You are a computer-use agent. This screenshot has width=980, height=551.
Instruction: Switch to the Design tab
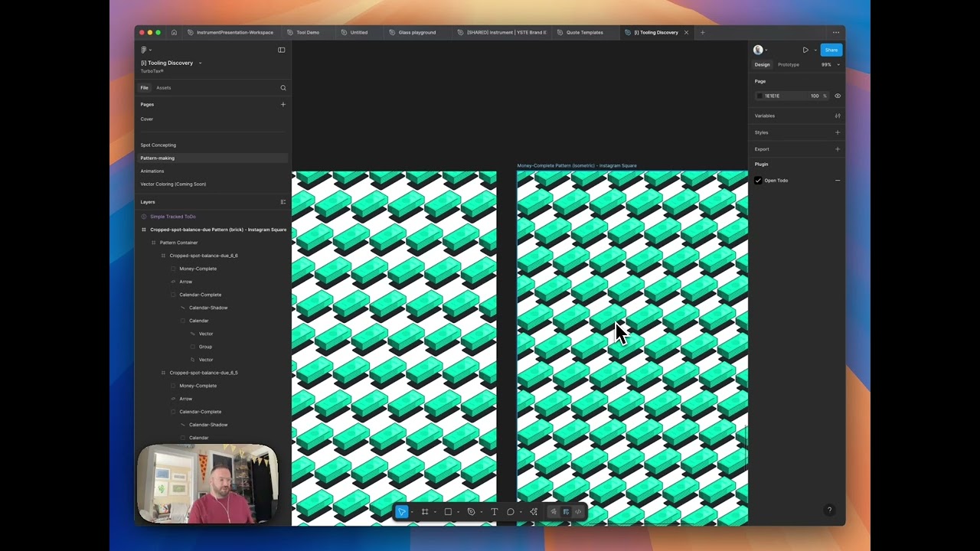762,65
